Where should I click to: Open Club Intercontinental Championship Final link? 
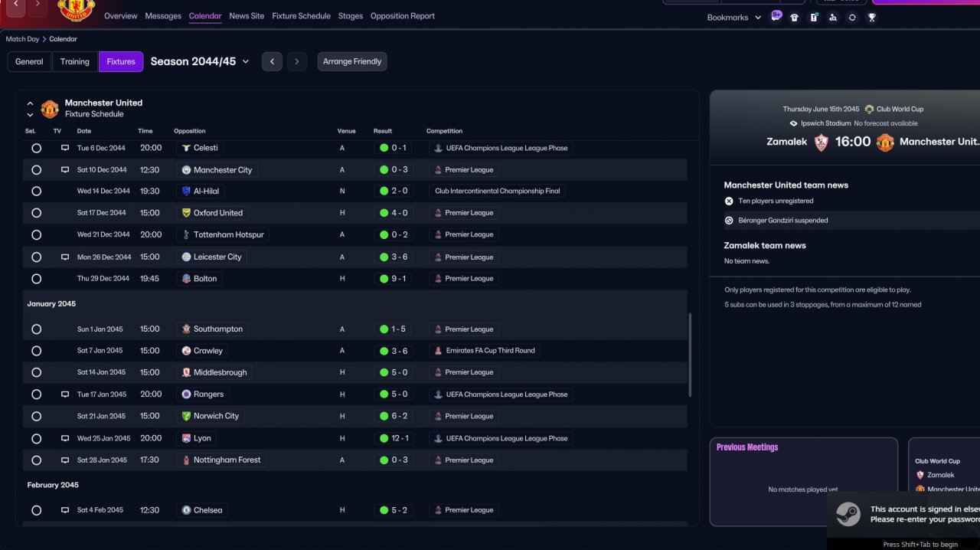coord(498,191)
